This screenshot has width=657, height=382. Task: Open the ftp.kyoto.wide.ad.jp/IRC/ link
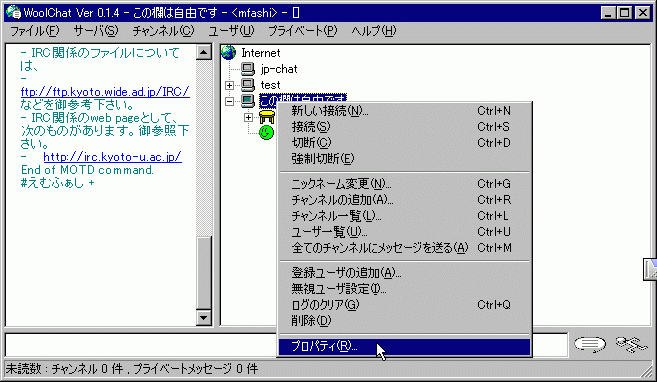(105, 92)
